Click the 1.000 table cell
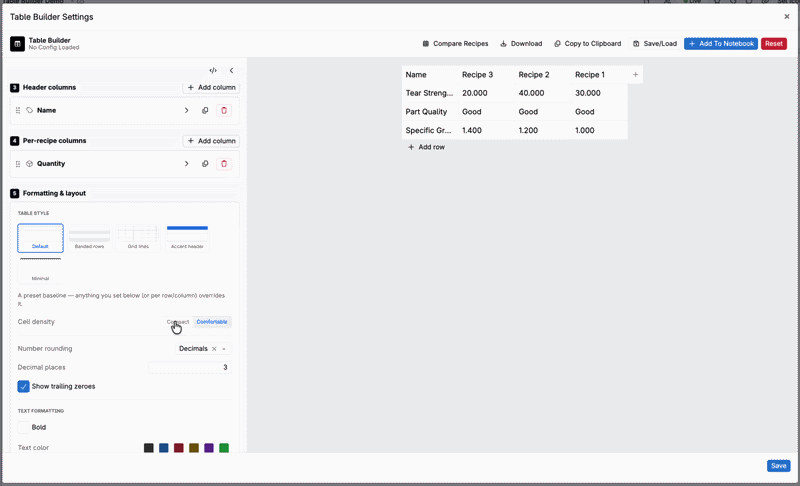 599,130
